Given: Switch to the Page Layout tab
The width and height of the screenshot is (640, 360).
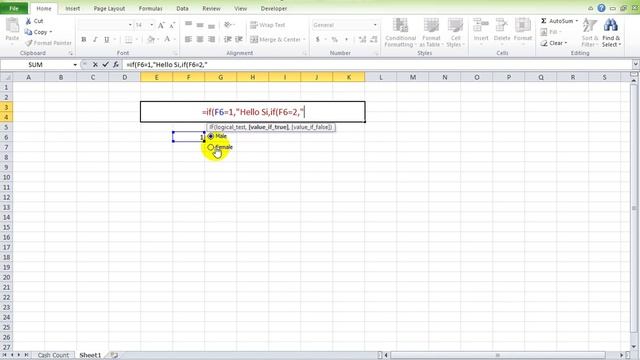Looking at the screenshot, I should coord(109,9).
